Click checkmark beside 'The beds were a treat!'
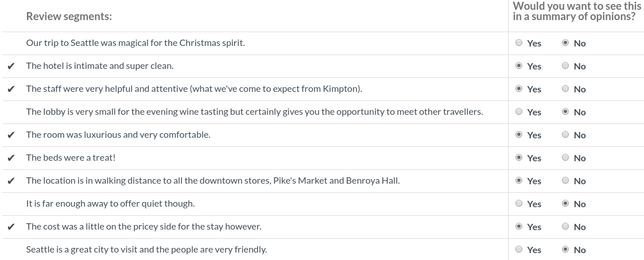Image resolution: width=644 pixels, height=260 pixels. tap(11, 158)
